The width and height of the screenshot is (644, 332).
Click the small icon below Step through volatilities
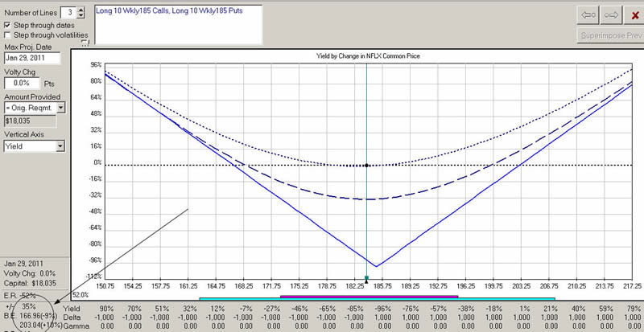(85, 43)
